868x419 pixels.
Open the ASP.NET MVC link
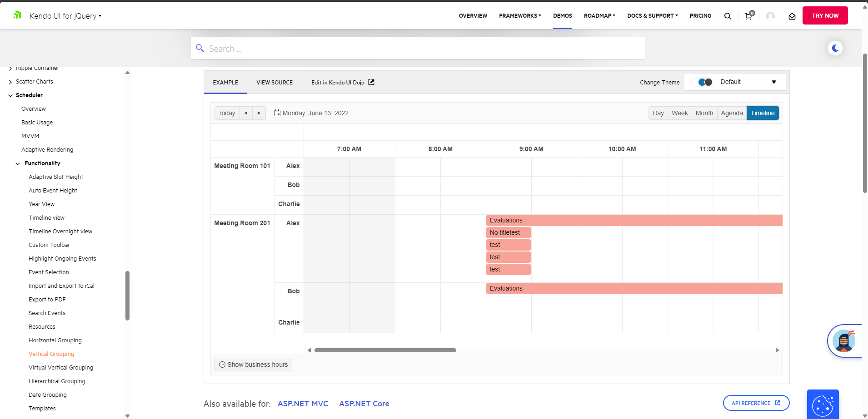coord(303,404)
